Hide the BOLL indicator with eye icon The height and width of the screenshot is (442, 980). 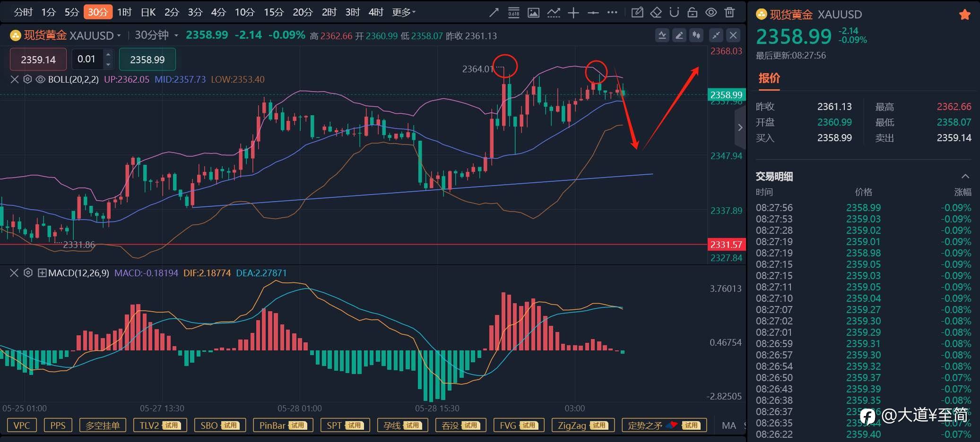40,79
